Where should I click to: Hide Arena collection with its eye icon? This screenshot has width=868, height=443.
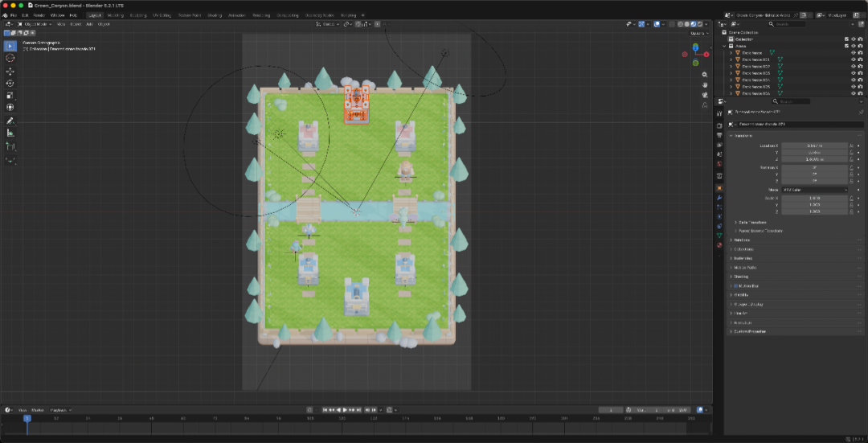pyautogui.click(x=853, y=46)
